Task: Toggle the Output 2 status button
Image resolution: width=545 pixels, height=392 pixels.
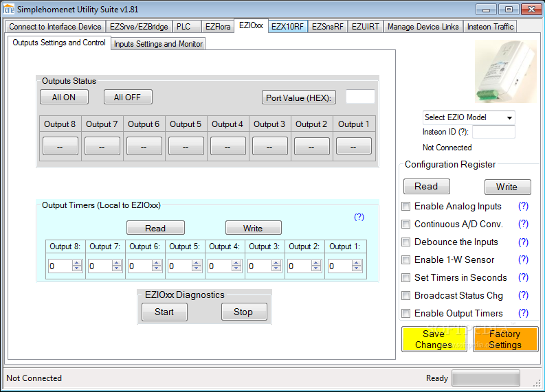Action: [311, 146]
